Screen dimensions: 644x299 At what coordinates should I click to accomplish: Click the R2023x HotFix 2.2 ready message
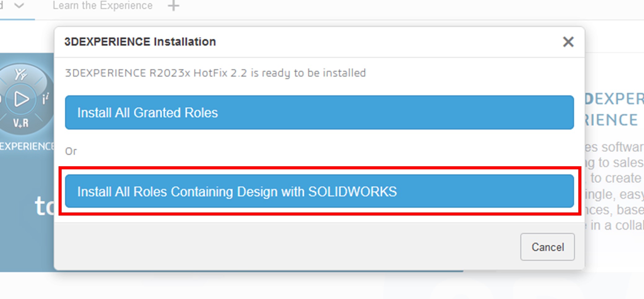point(215,73)
